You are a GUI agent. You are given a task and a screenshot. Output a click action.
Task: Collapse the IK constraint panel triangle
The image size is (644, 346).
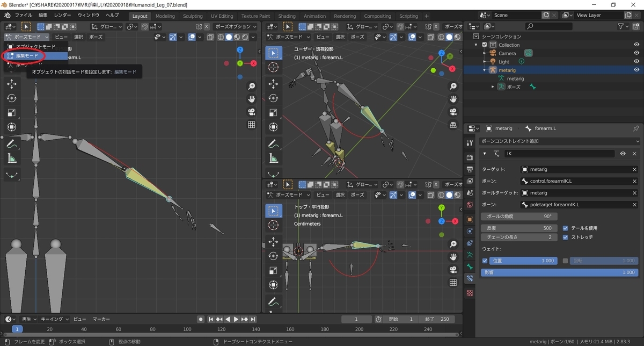pos(485,154)
